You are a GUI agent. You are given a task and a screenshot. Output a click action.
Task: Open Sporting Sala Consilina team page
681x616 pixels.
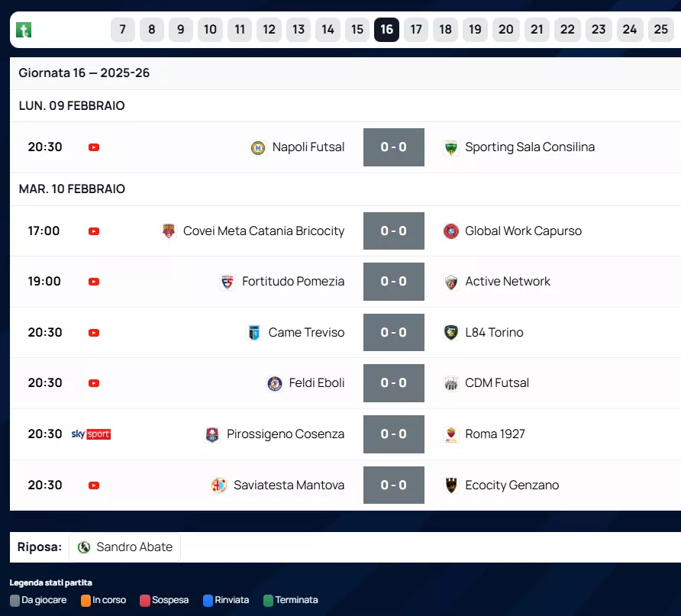point(529,147)
